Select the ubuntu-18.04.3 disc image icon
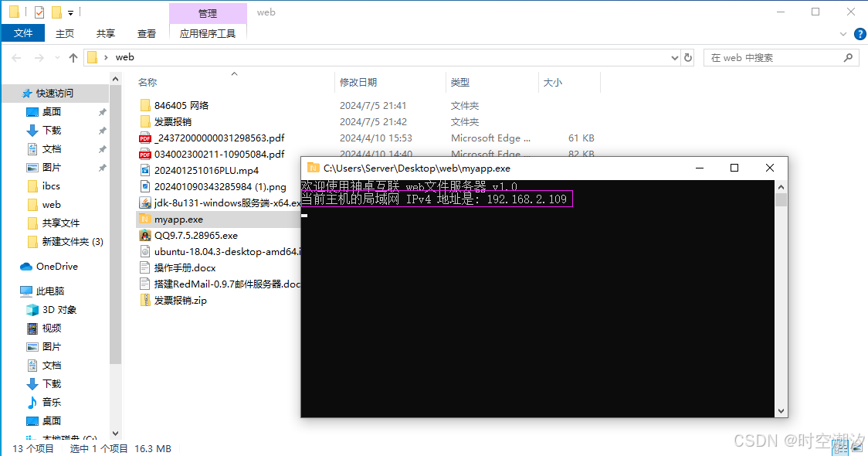 pos(145,251)
